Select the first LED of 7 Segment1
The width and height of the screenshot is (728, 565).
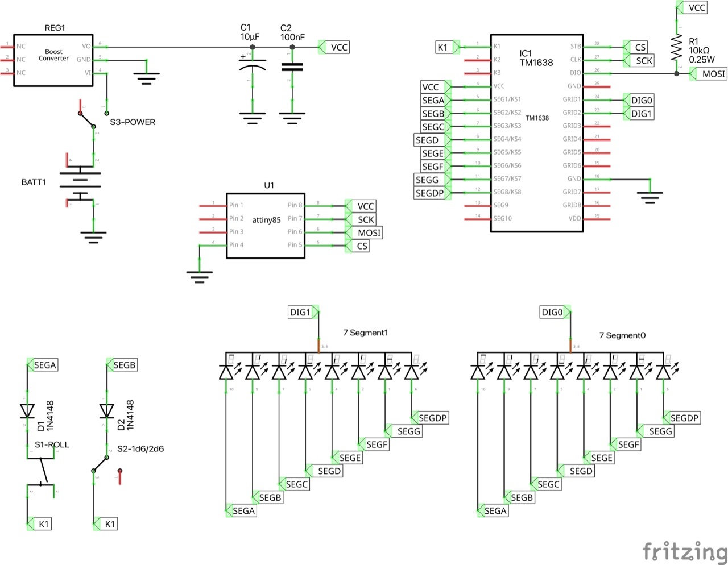pyautogui.click(x=226, y=372)
